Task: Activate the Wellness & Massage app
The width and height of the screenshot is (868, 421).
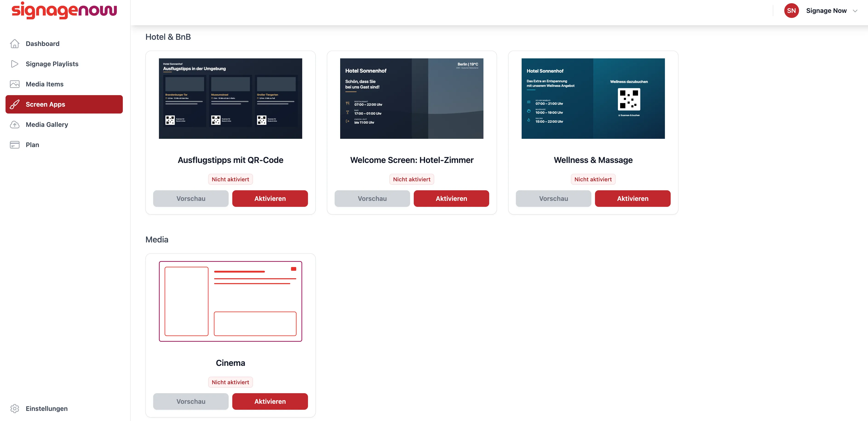Action: [x=632, y=199]
